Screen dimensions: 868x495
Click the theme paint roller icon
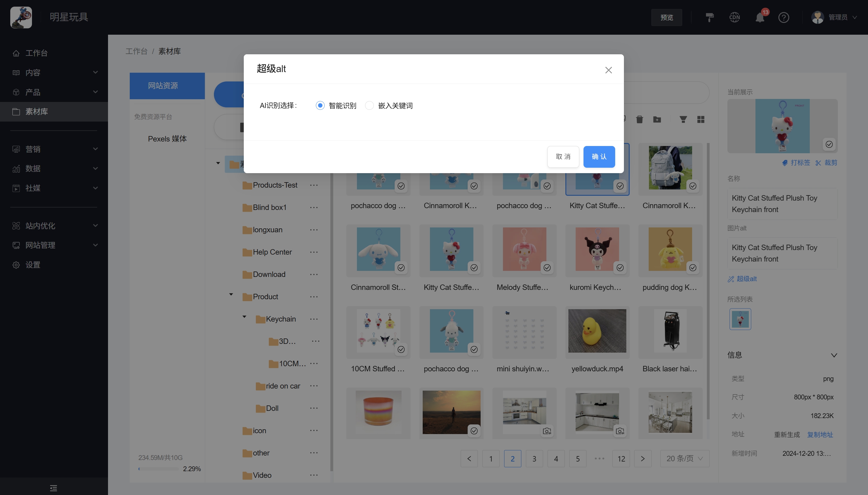(x=709, y=17)
